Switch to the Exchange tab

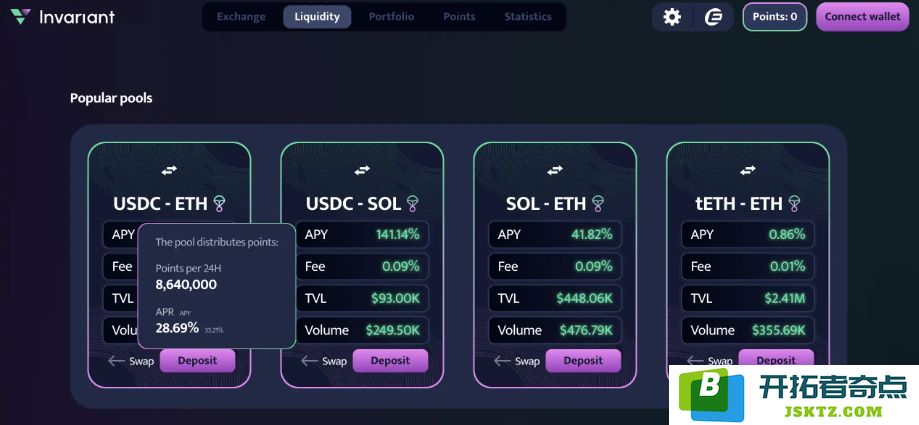tap(241, 16)
